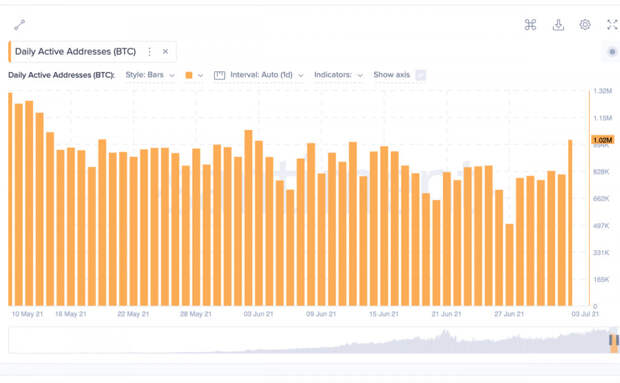This screenshot has height=383, width=620.
Task: Click the round button at right edge
Action: click(612, 52)
